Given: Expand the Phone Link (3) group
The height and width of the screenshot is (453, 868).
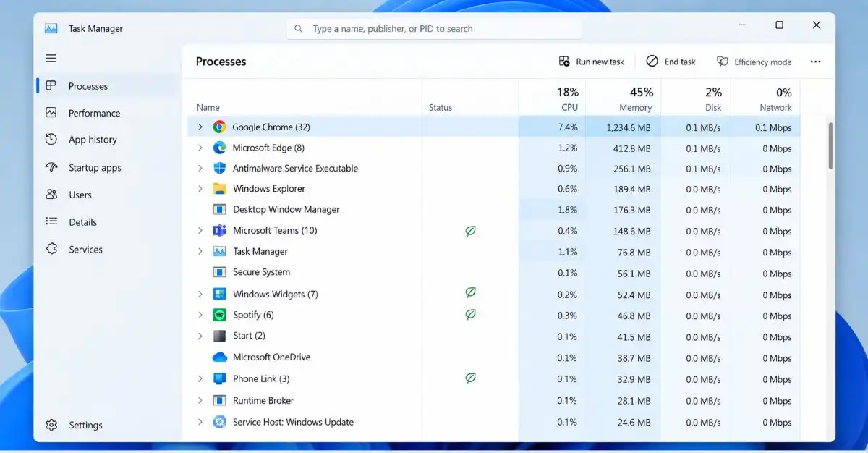Looking at the screenshot, I should pyautogui.click(x=200, y=378).
